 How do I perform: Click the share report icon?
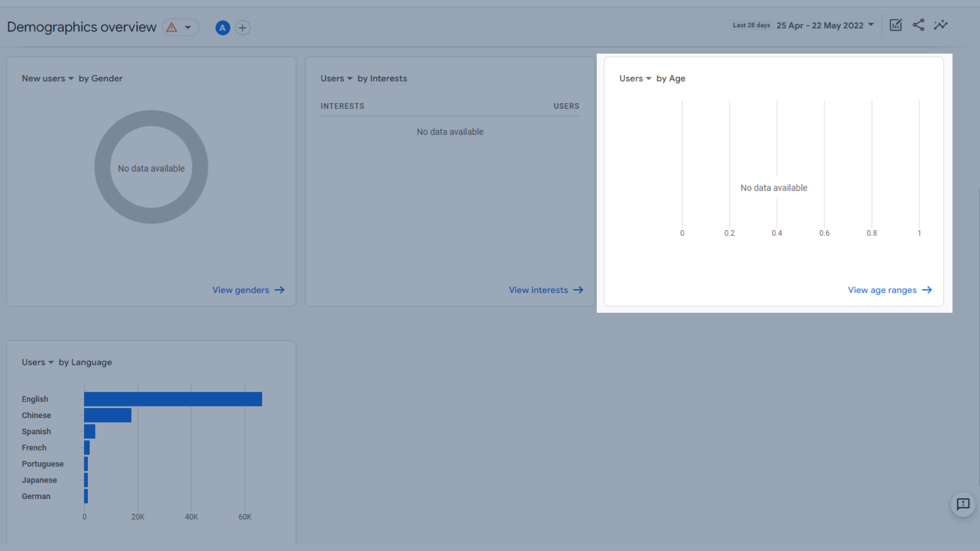pyautogui.click(x=918, y=25)
